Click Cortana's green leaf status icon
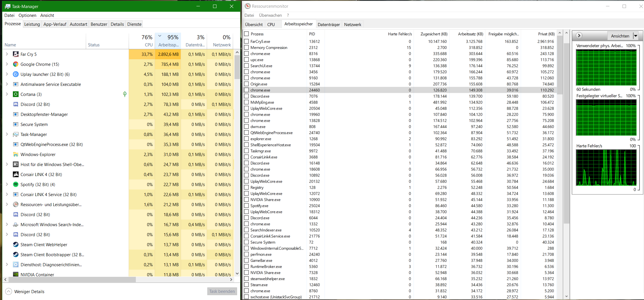644x300 pixels. [x=125, y=94]
